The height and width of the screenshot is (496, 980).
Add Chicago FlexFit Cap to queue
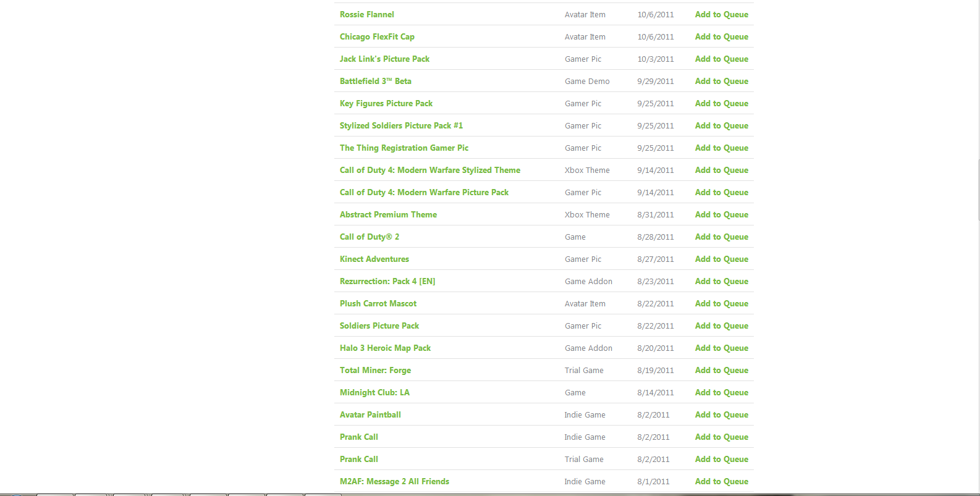pos(722,36)
